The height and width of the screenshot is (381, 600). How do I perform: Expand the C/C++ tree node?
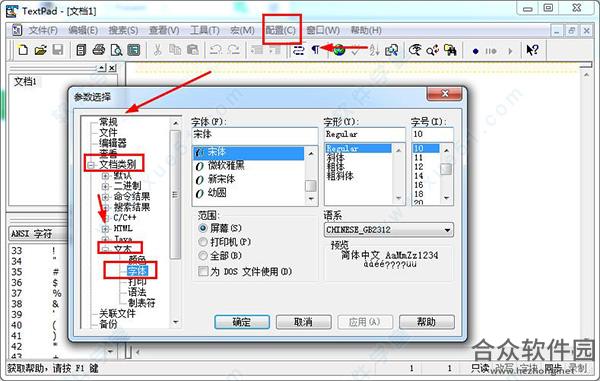point(106,218)
